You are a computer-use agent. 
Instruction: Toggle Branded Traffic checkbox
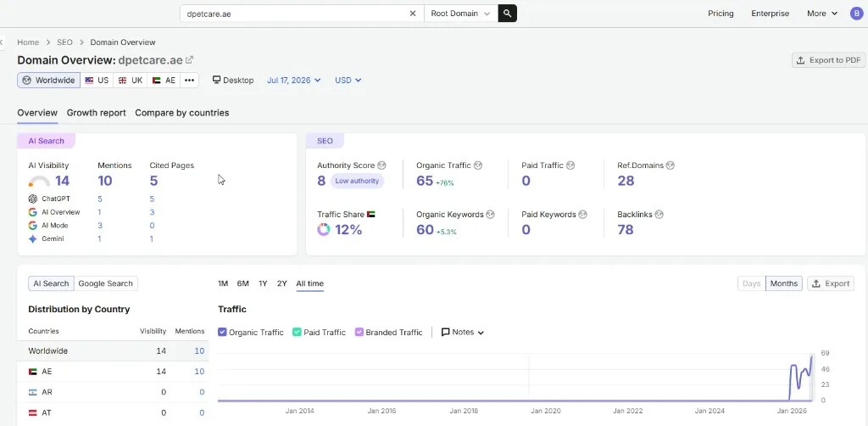(359, 333)
